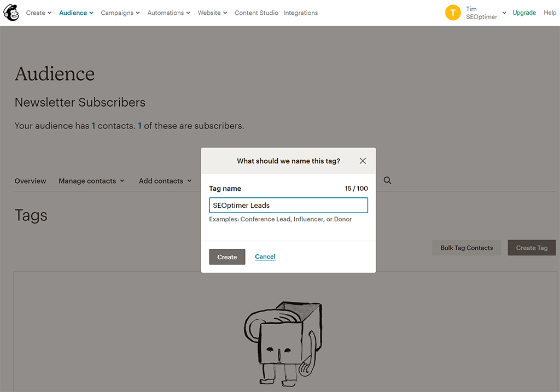Open the Campaigns dropdown
Screen dimensions: 560x392
coord(120,13)
